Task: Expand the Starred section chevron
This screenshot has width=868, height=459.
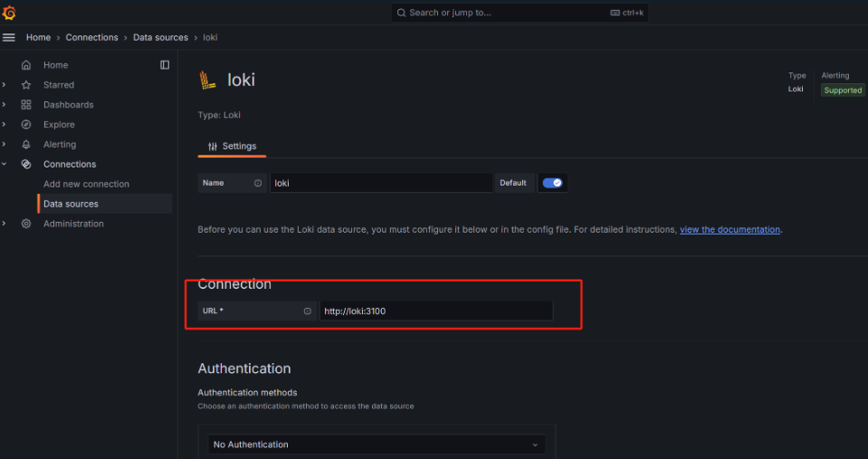Action: point(5,85)
